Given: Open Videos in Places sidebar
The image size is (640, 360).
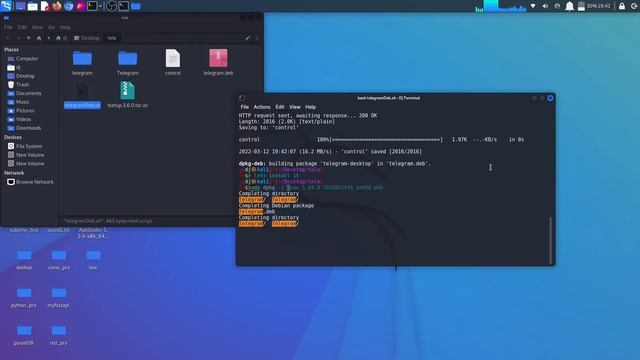Looking at the screenshot, I should [23, 119].
